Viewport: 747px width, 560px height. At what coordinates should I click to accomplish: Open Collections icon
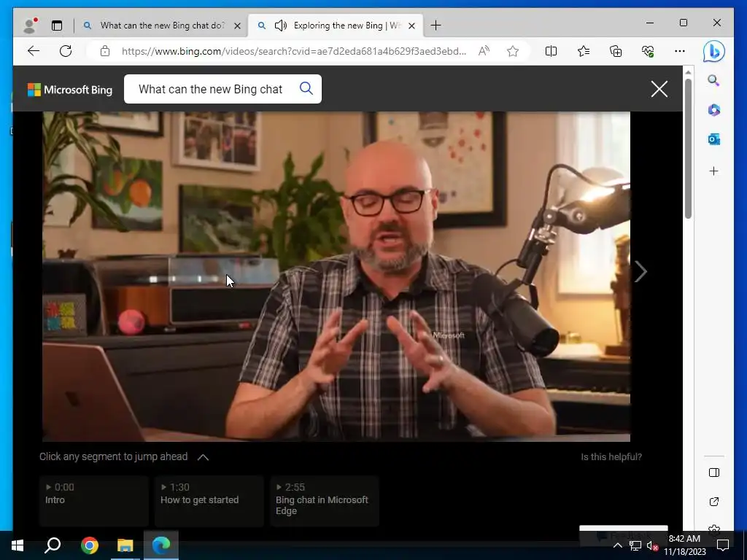click(616, 51)
